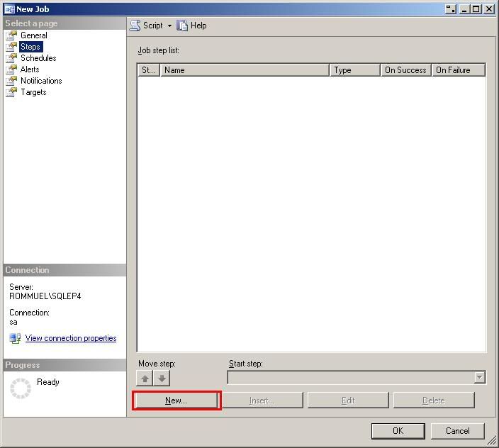This screenshot has width=499, height=448.
Task: Click the Script toolbar icon
Action: point(135,26)
